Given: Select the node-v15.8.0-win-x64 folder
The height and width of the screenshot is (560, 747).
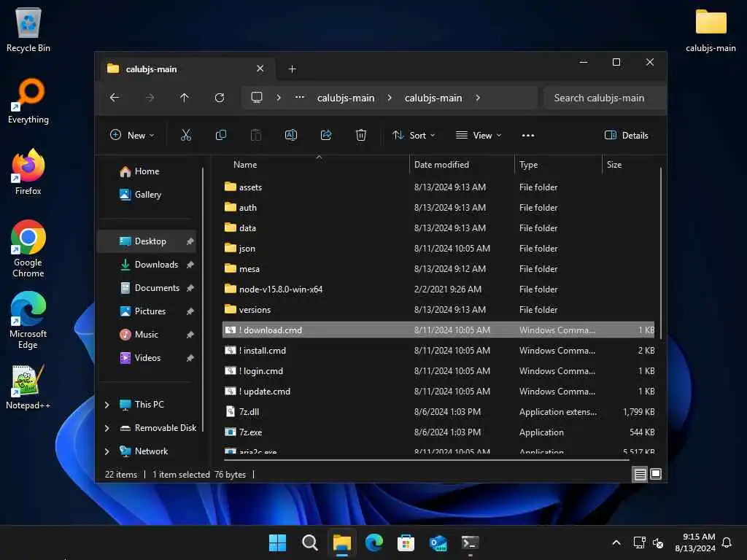Looking at the screenshot, I should coord(438,289).
